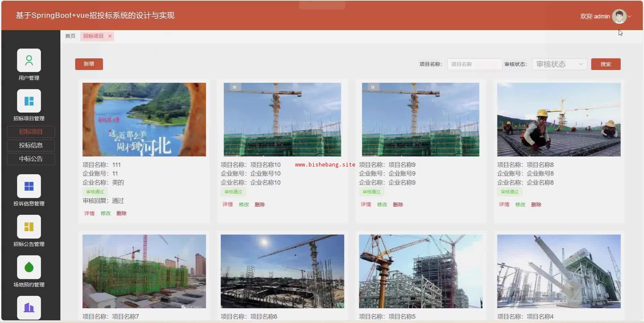
Task: Click the 企业名称: 美的 text
Action: (x=103, y=183)
